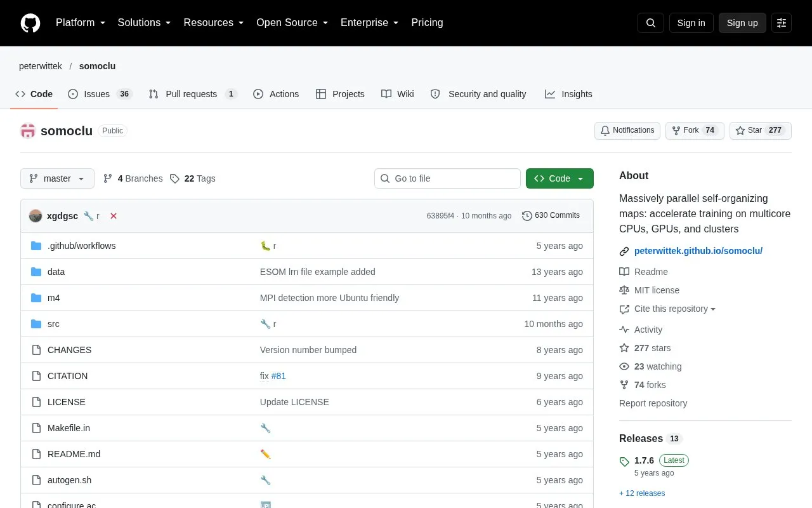This screenshot has width=812, height=508.
Task: View 630 Commits history
Action: point(551,216)
